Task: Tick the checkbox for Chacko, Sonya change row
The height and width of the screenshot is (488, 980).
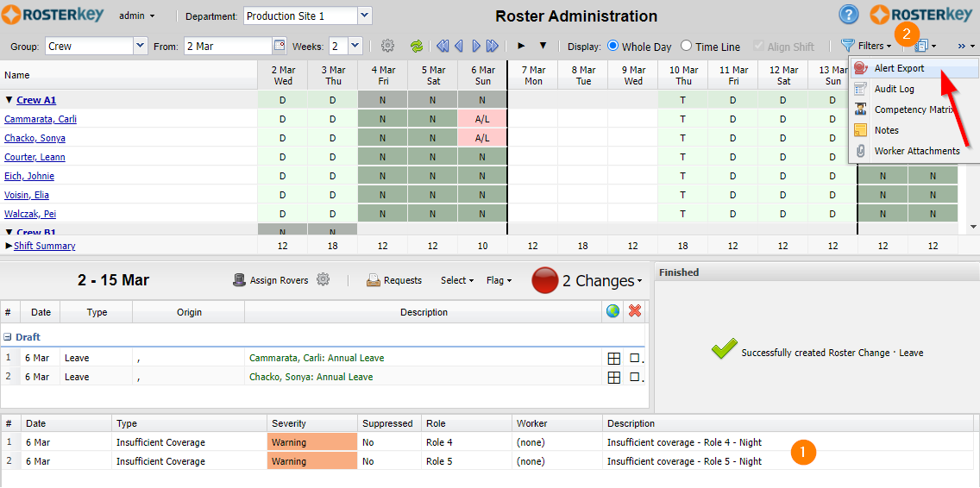Action: click(635, 378)
